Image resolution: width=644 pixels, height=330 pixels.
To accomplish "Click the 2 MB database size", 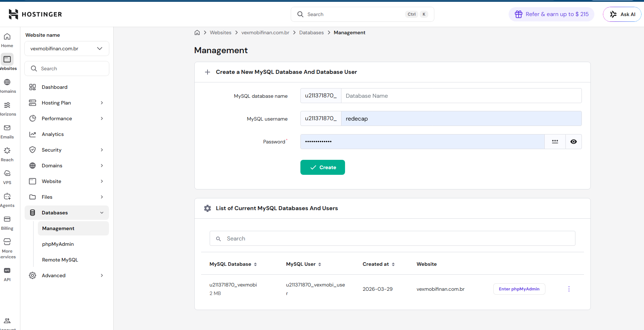I will click(215, 293).
